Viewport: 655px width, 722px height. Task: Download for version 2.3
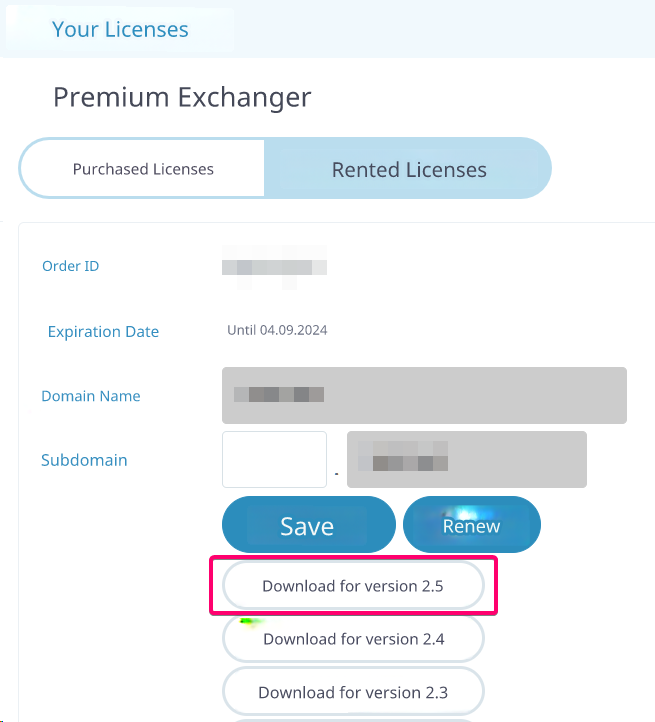tap(353, 691)
